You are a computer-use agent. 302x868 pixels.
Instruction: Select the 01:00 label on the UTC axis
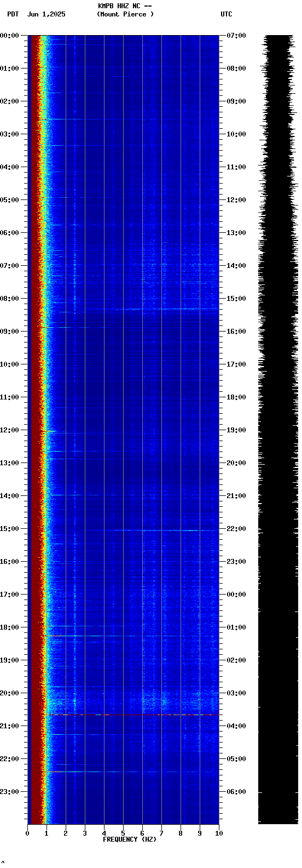click(x=236, y=627)
